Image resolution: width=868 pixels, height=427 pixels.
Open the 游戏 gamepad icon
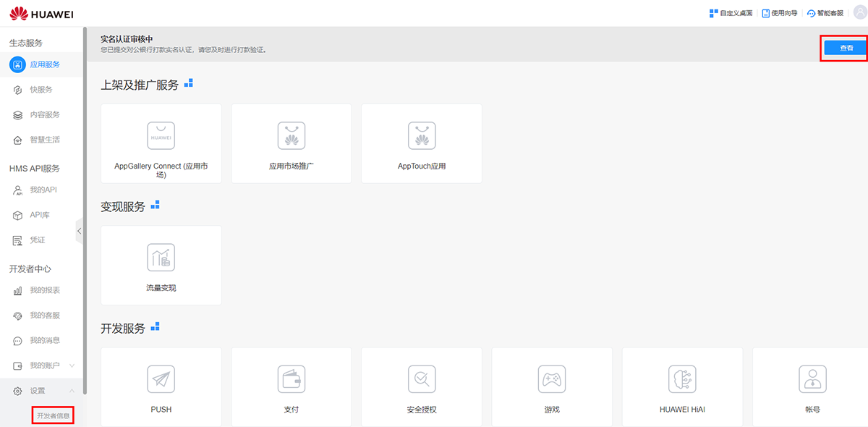pyautogui.click(x=551, y=379)
